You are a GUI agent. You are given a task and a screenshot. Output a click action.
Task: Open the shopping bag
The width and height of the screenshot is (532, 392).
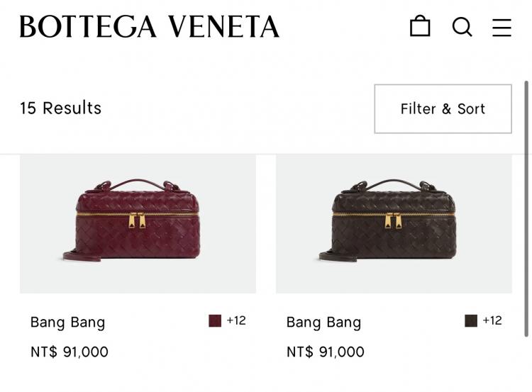[420, 26]
